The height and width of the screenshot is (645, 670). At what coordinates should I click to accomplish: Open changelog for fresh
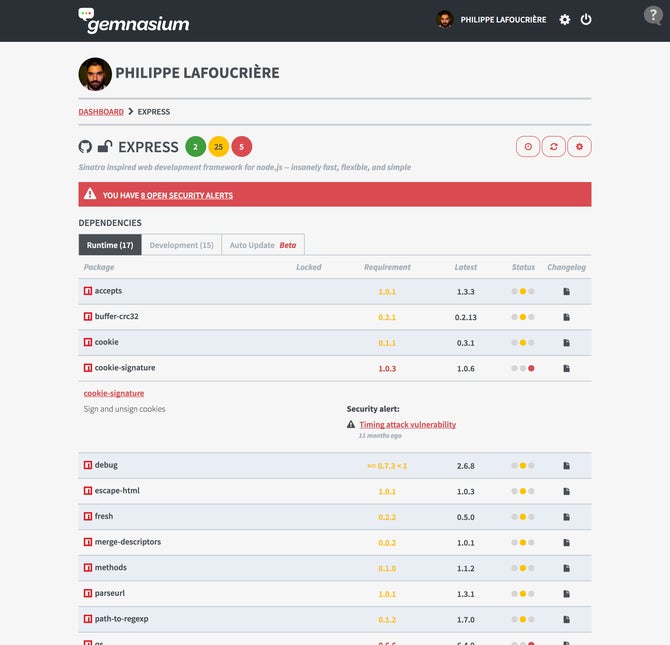(x=566, y=517)
